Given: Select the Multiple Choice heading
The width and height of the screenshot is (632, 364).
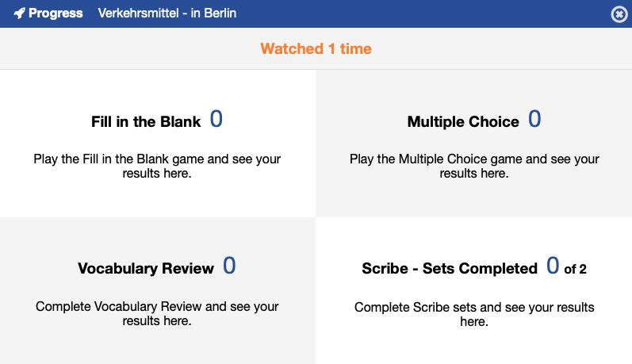Looking at the screenshot, I should tap(463, 122).
